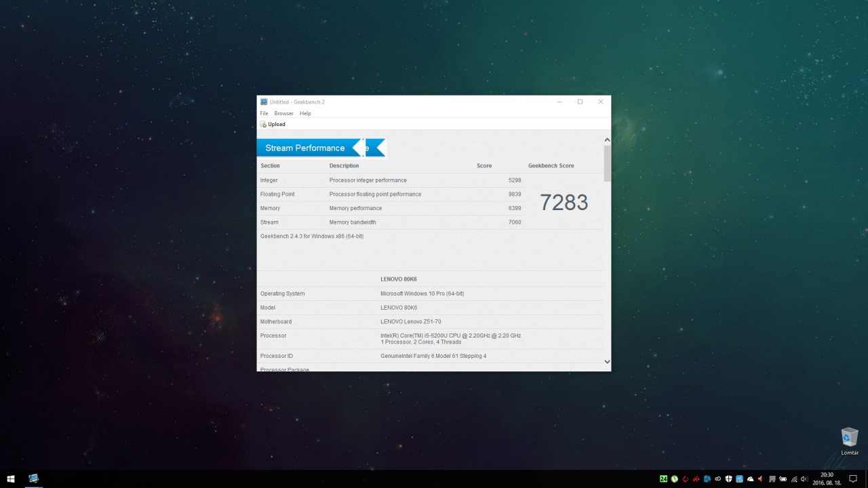Maximize the Geekbench window
868x488 pixels.
(580, 102)
